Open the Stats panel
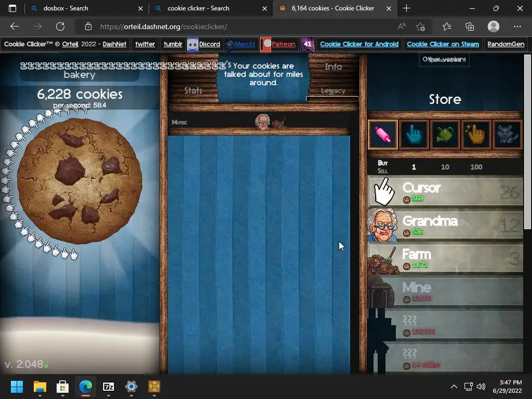 193,90
